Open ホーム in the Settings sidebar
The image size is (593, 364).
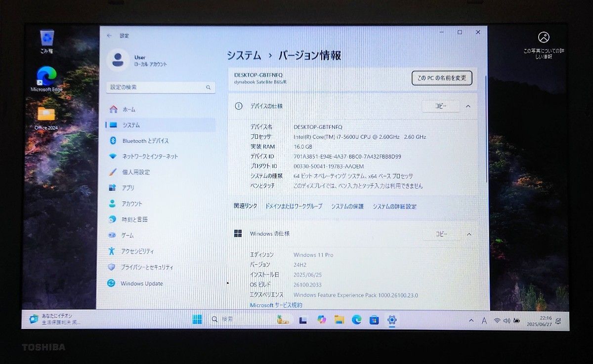coord(161,109)
